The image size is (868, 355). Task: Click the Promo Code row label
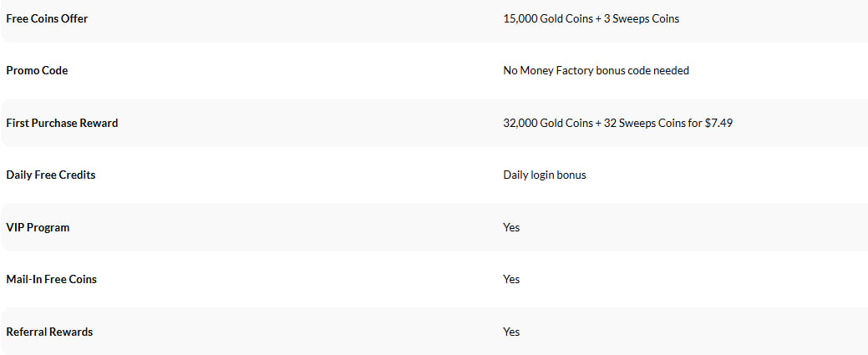tap(37, 71)
